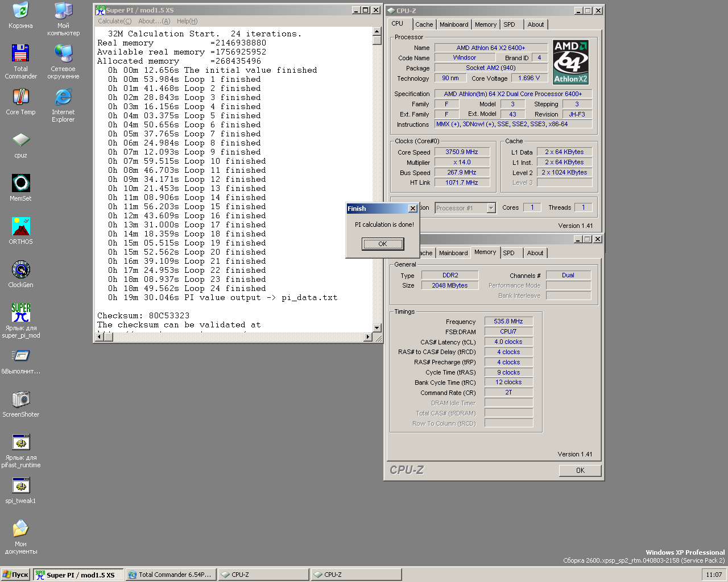
Task: Click the Core Voltage value 1.696 V
Action: point(529,78)
